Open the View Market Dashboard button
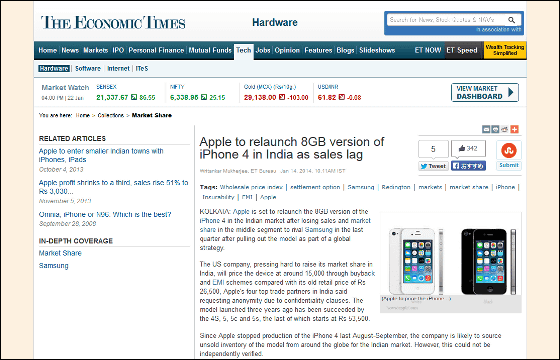The height and width of the screenshot is (360, 560). (485, 92)
